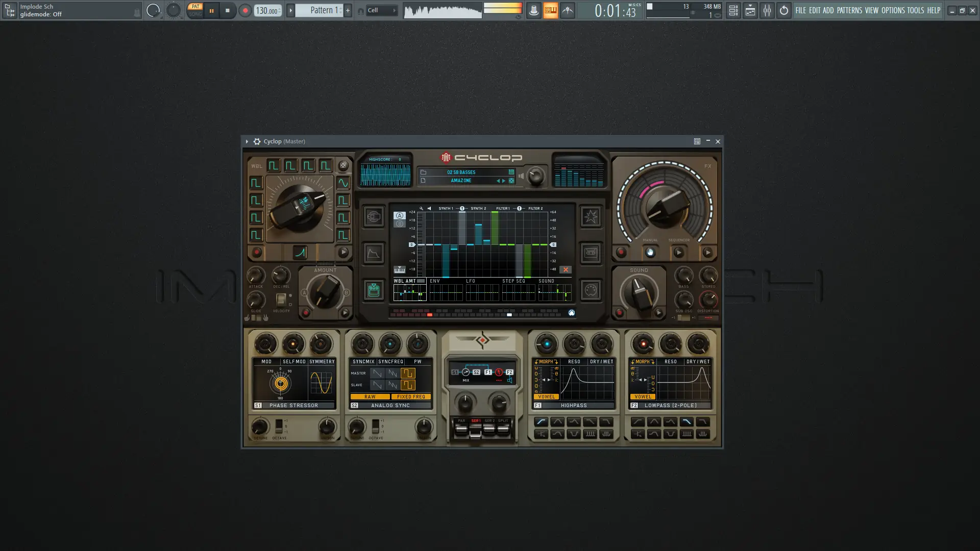The height and width of the screenshot is (551, 980).
Task: Click the tempo 130.000 field
Action: point(266,10)
